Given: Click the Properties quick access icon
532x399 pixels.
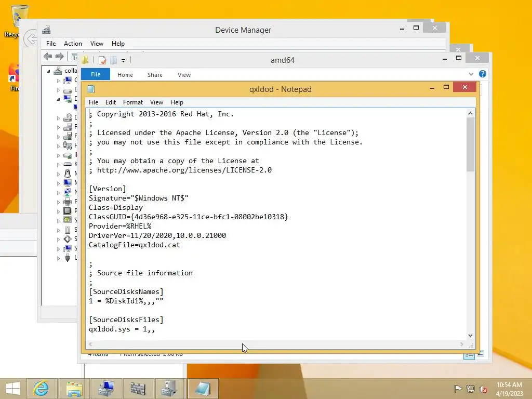Looking at the screenshot, I should pos(102,60).
